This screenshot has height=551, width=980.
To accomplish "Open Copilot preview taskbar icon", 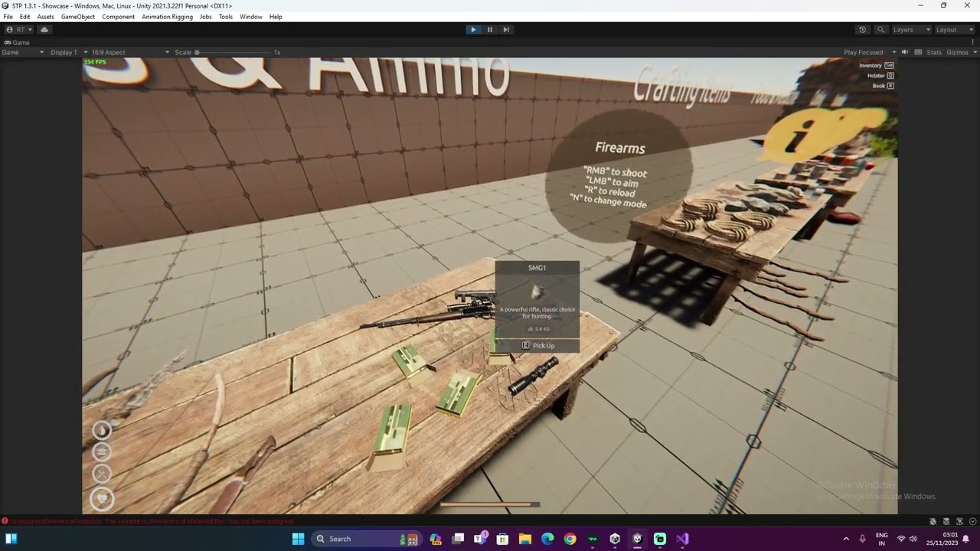I will click(x=436, y=539).
